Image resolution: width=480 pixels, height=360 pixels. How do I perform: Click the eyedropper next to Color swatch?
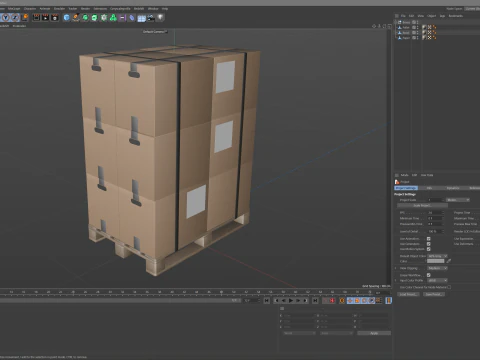449,261
